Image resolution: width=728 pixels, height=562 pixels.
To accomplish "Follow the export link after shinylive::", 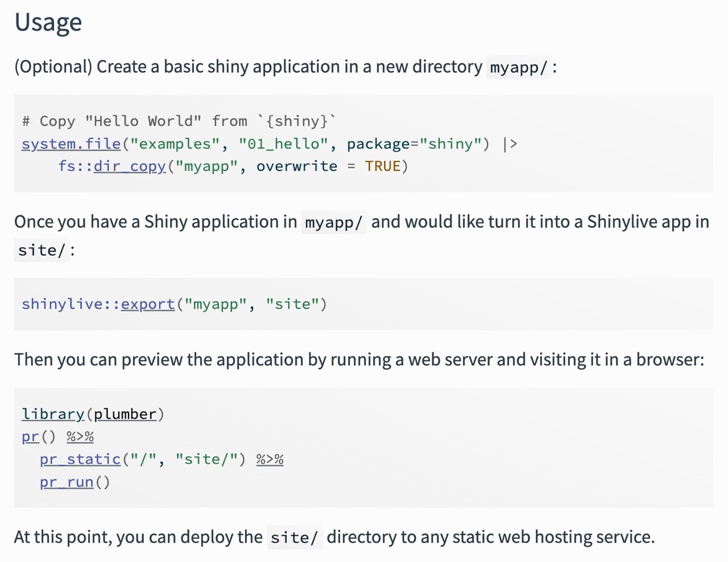I will coord(147,304).
